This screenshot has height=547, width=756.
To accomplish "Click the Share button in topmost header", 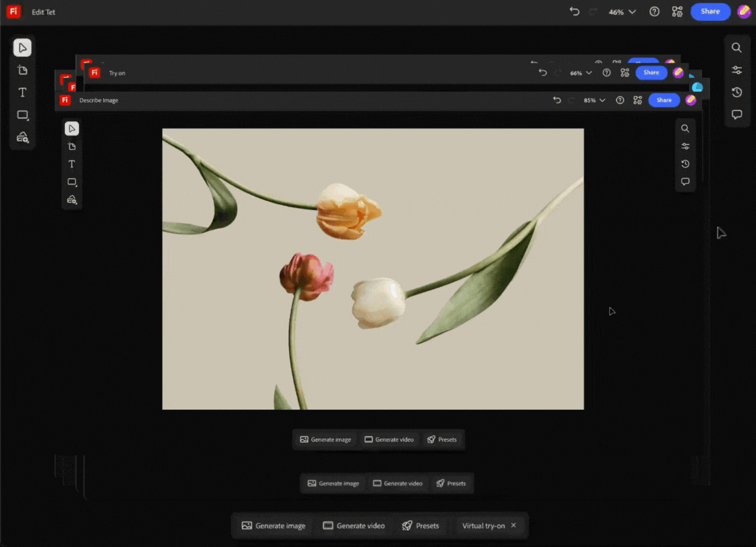I will 710,11.
